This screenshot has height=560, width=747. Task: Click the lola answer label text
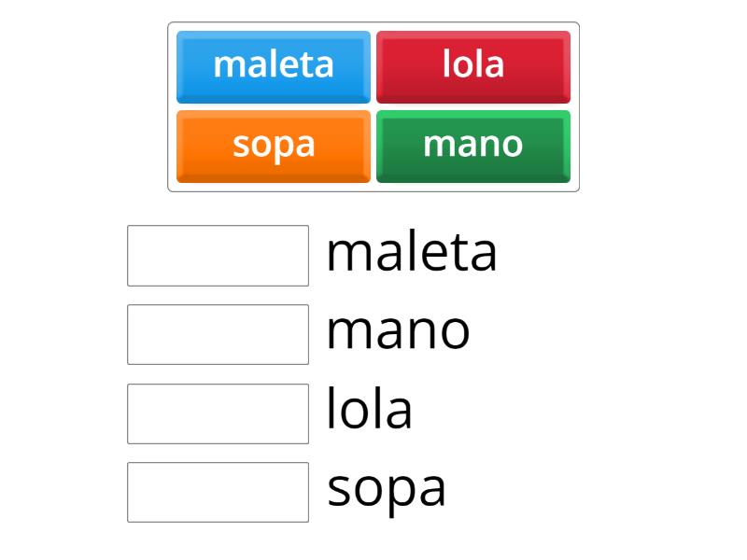point(369,409)
